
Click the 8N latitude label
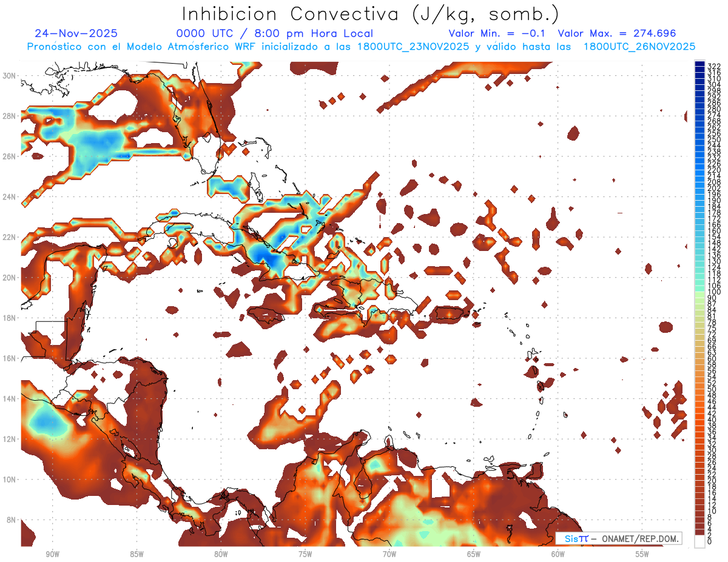click(10, 520)
